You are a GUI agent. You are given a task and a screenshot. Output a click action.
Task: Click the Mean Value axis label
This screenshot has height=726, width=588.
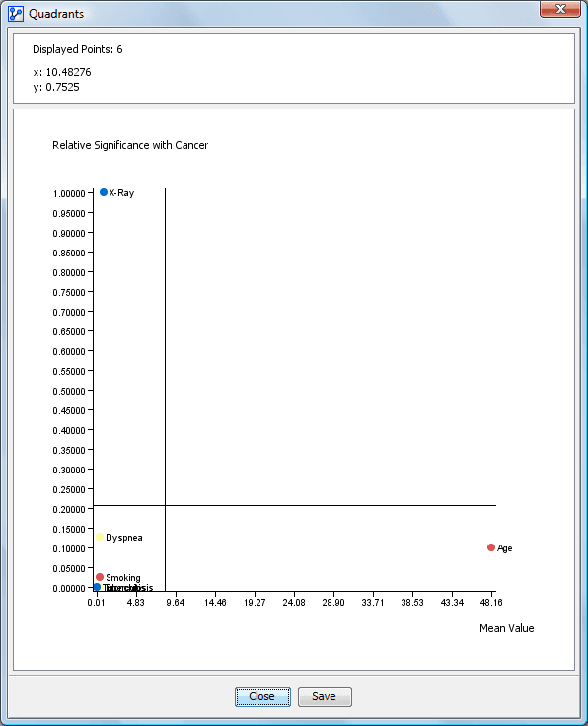(x=506, y=628)
